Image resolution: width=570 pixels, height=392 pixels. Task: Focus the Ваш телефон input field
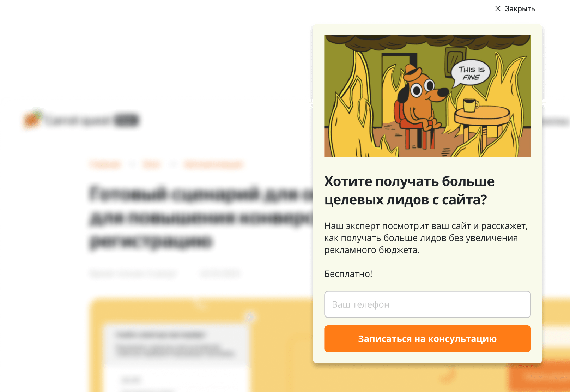pyautogui.click(x=427, y=304)
